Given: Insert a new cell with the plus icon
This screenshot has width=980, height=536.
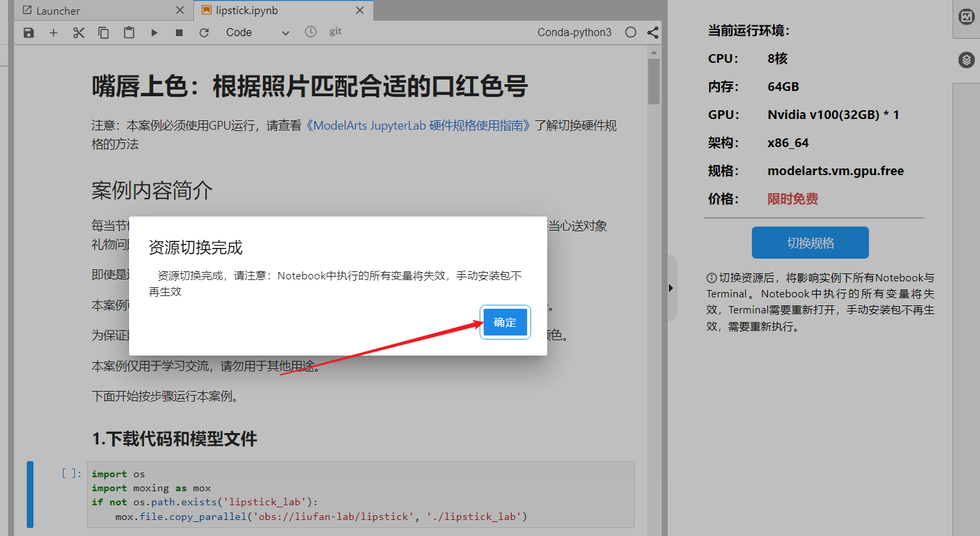Looking at the screenshot, I should click(x=54, y=33).
